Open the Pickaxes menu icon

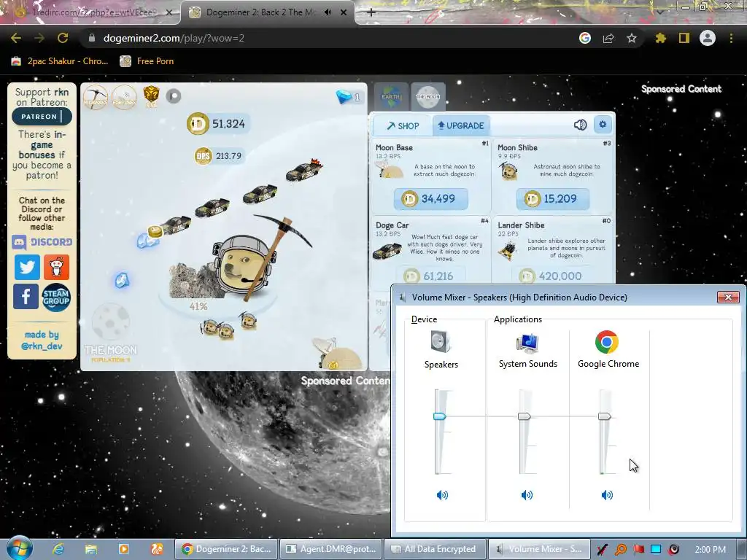click(96, 97)
